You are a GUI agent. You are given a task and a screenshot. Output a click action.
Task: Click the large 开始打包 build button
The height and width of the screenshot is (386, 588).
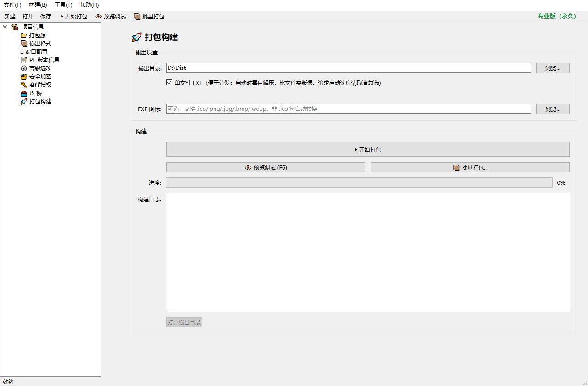[x=367, y=149]
